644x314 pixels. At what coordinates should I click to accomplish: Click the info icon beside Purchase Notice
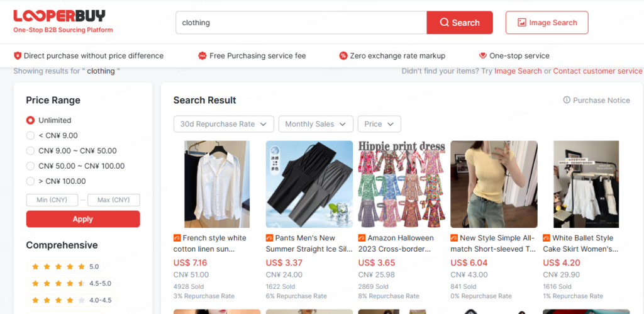[567, 100]
